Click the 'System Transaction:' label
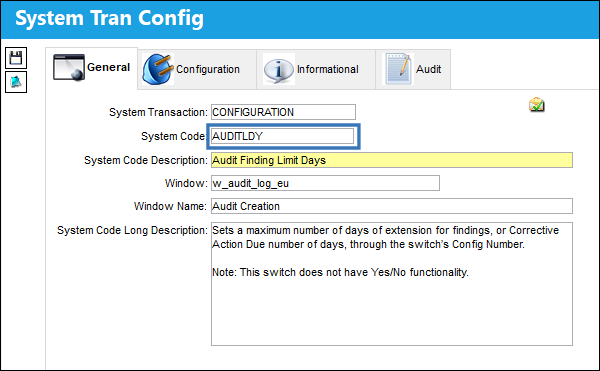This screenshot has width=600, height=371. point(158,112)
